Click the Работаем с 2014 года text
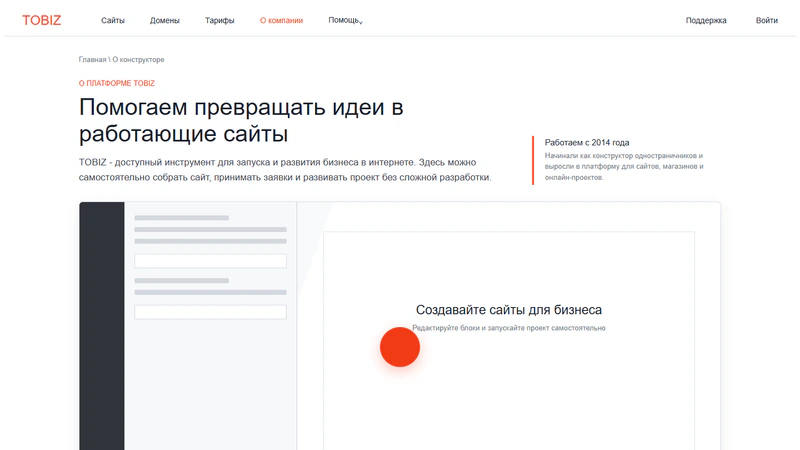Image resolution: width=800 pixels, height=450 pixels. click(587, 142)
